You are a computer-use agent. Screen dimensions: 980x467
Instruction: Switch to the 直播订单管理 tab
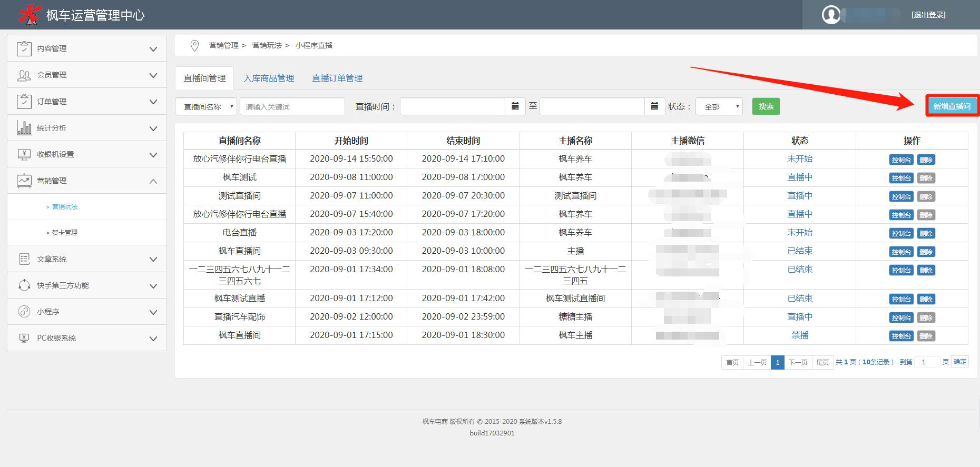(337, 78)
